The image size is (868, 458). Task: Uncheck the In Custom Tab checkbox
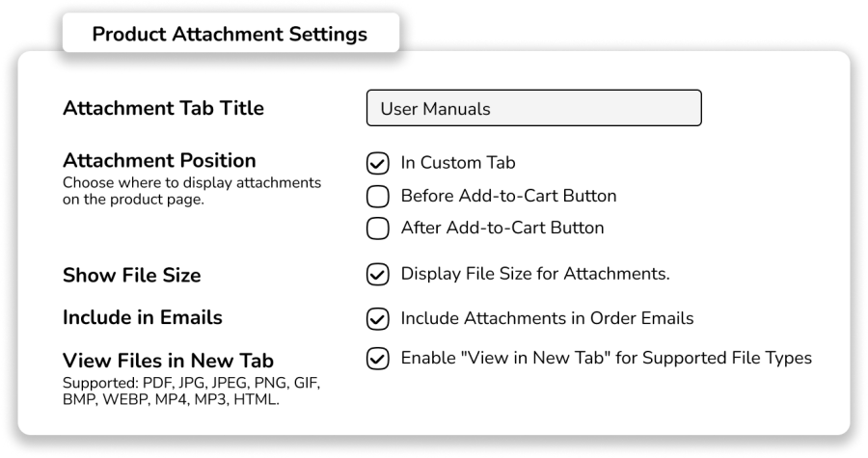378,163
